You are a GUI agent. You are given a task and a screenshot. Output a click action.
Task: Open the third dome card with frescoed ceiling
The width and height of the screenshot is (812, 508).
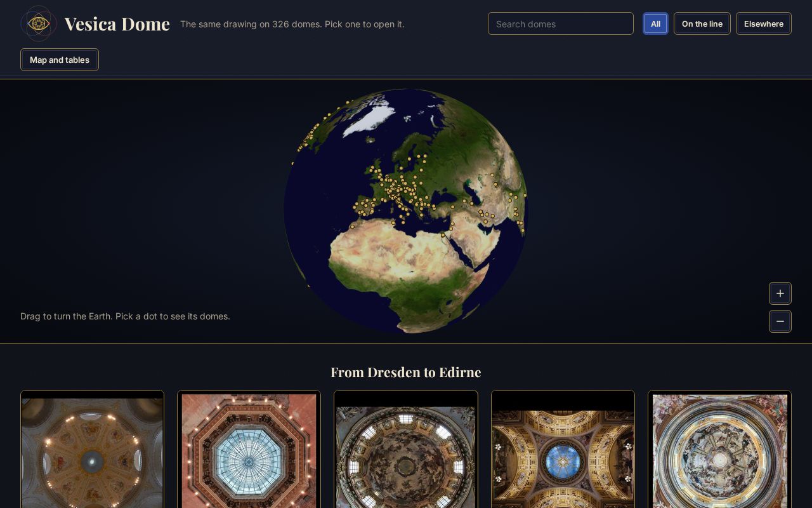pyautogui.click(x=406, y=449)
